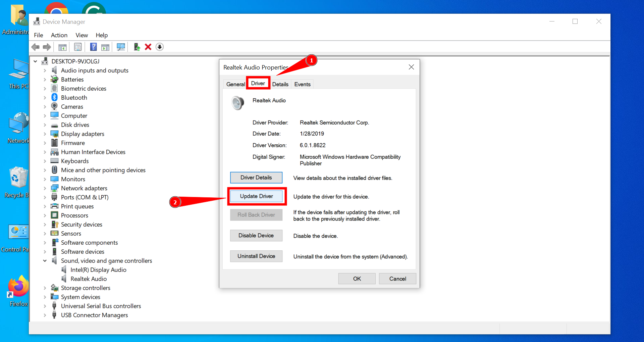Select the Network desktop icon
Viewport: 644px width, 342px height.
tap(19, 128)
